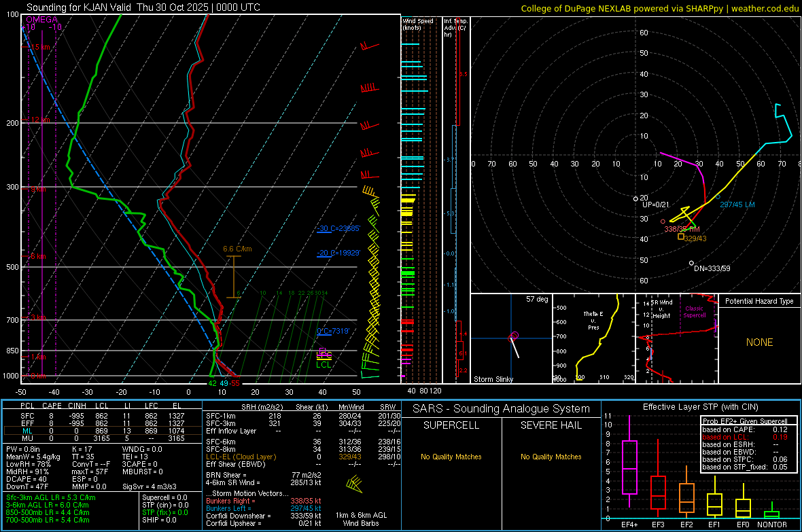Click the 57 deg slinky angle
The width and height of the screenshot is (802, 532).
[x=537, y=299]
